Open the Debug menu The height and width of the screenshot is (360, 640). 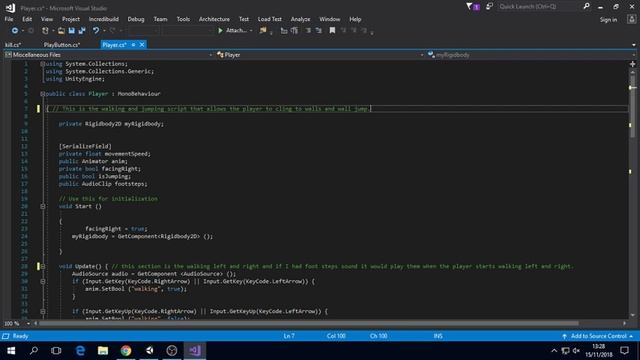tap(136, 19)
